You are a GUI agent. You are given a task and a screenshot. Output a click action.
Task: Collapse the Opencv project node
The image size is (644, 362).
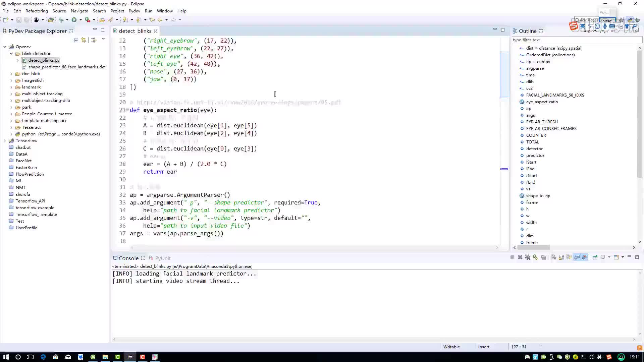[5, 47]
